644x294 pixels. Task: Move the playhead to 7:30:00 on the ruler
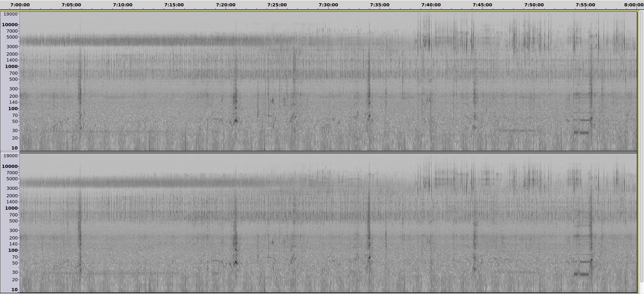328,5
